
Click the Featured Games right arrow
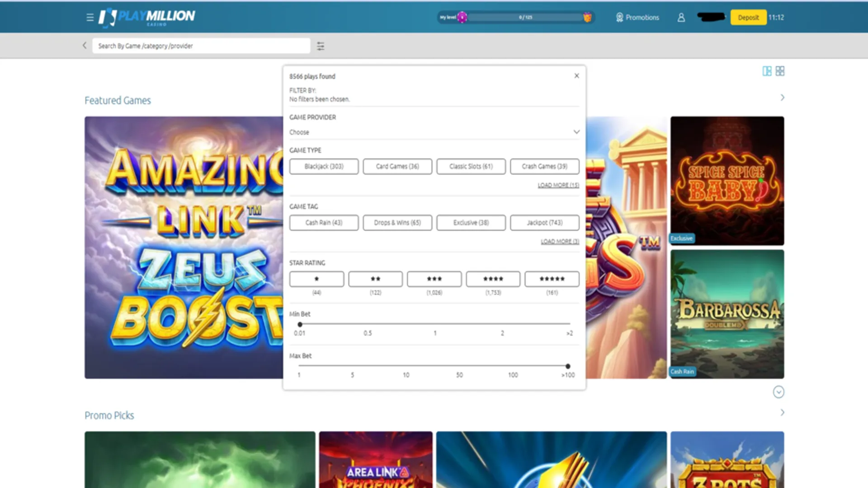pyautogui.click(x=782, y=98)
